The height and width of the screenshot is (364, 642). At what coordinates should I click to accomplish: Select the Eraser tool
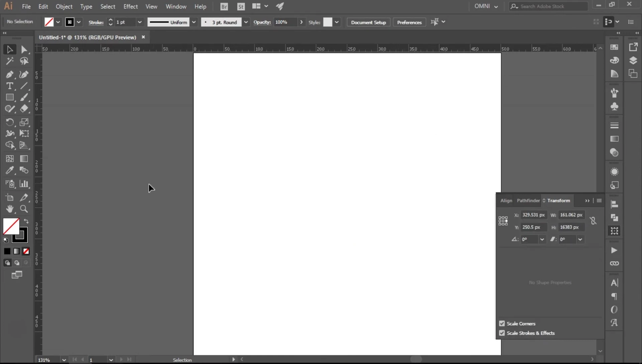click(24, 109)
